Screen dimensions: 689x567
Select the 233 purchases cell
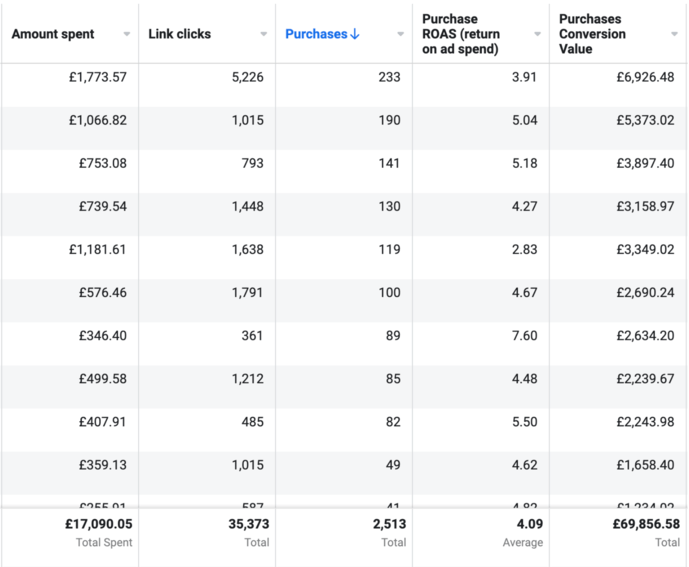pos(389,77)
